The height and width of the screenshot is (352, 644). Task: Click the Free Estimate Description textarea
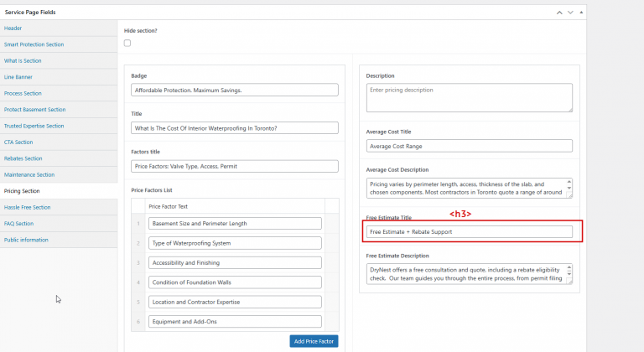pos(469,274)
